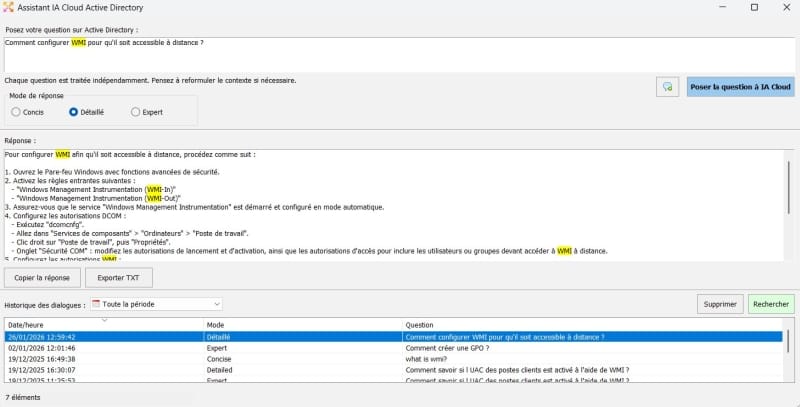This screenshot has width=800, height=407.
Task: Click the Mode column header
Action: coord(215,325)
